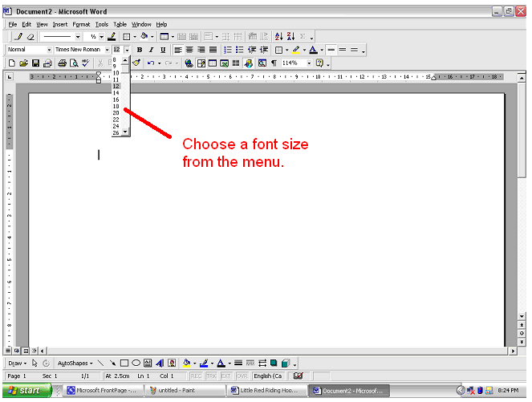Viewport: 532px width, 402px height.
Task: Choose font size 14 from list
Action: click(116, 93)
